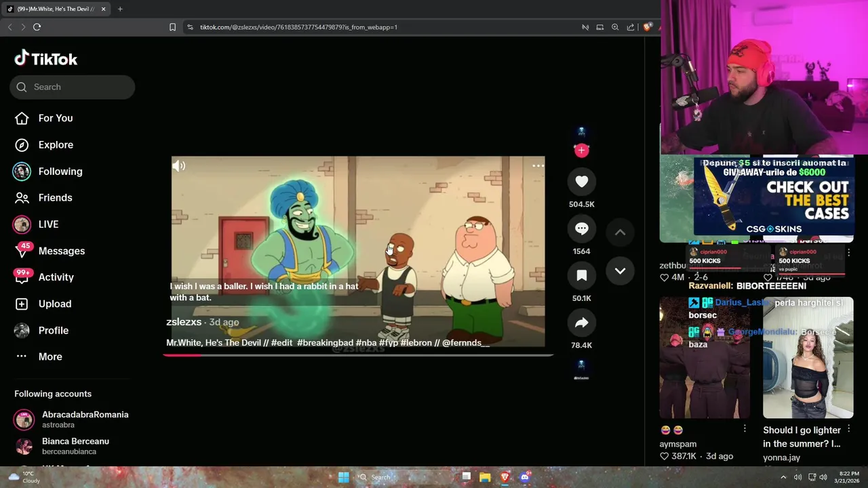Open Discord from the taskbar

tap(524, 477)
